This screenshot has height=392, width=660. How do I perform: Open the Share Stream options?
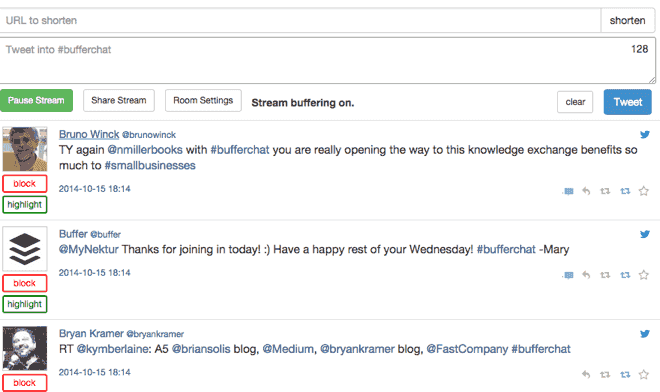pos(119,101)
